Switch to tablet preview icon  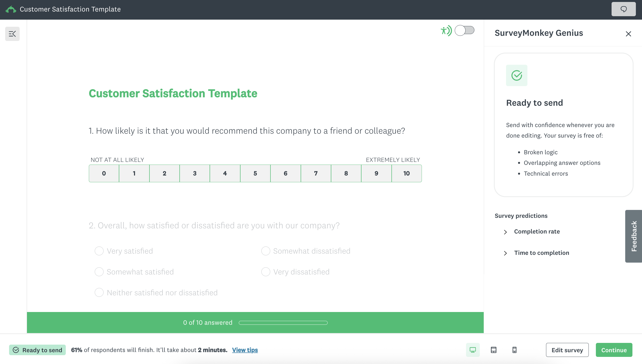(x=494, y=350)
